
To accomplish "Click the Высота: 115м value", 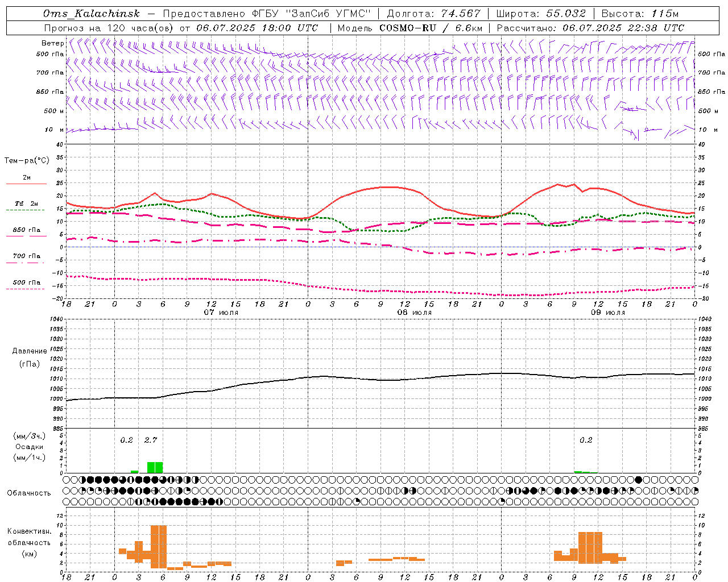I will pos(640,14).
